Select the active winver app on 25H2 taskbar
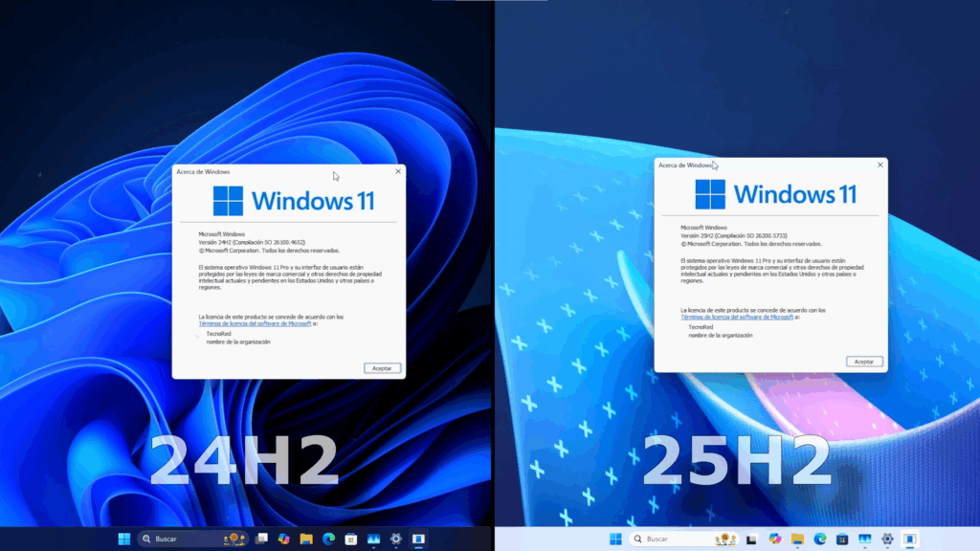This screenshot has height=551, width=980. (910, 539)
